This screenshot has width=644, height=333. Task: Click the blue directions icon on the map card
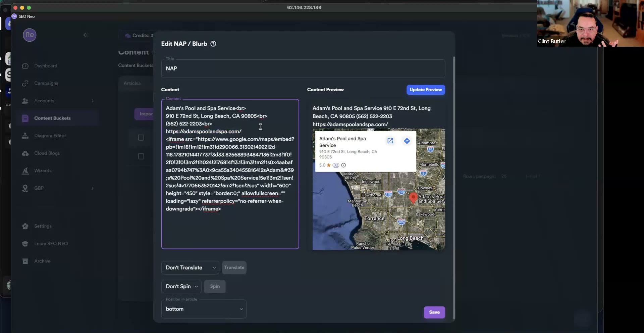point(407,141)
